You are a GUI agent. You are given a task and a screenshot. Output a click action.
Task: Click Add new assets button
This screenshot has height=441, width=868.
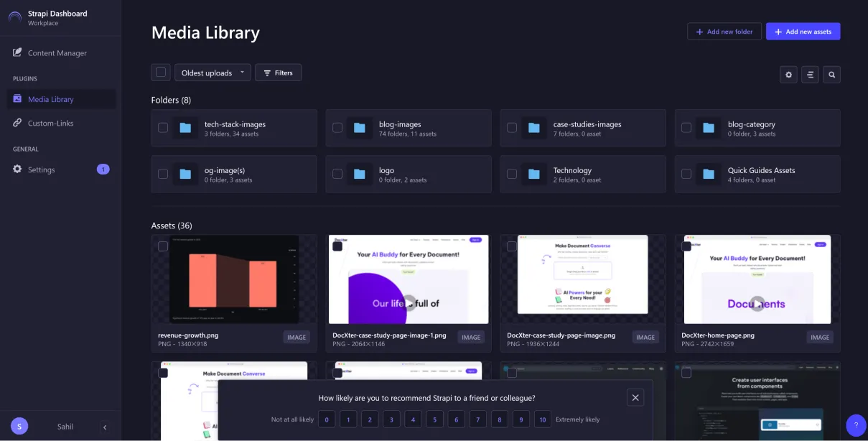tap(803, 32)
